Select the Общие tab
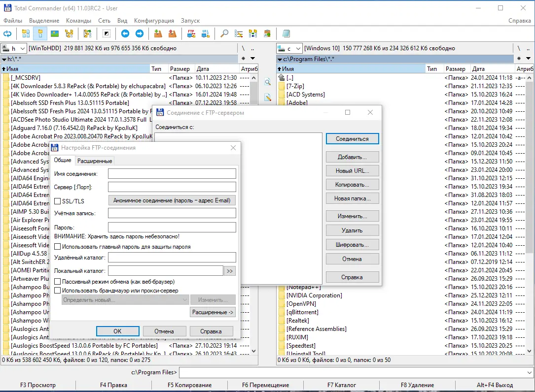The image size is (535, 392). pyautogui.click(x=63, y=160)
